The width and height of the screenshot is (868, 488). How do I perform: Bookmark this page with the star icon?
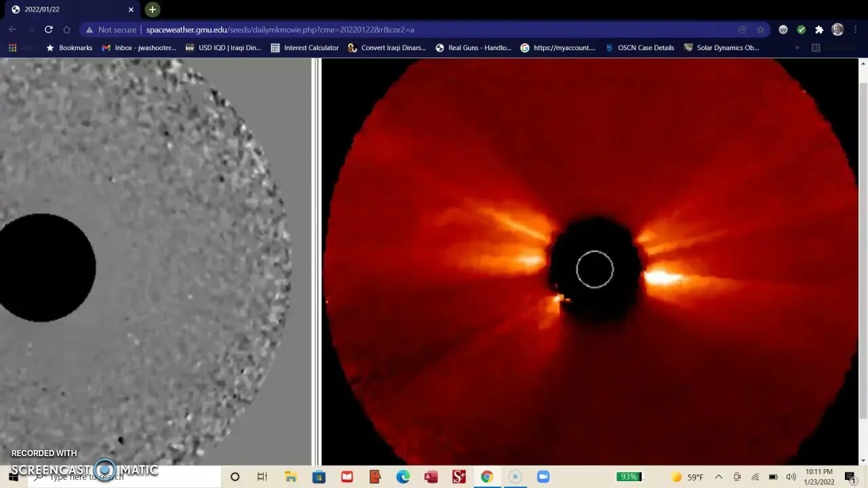(x=760, y=29)
